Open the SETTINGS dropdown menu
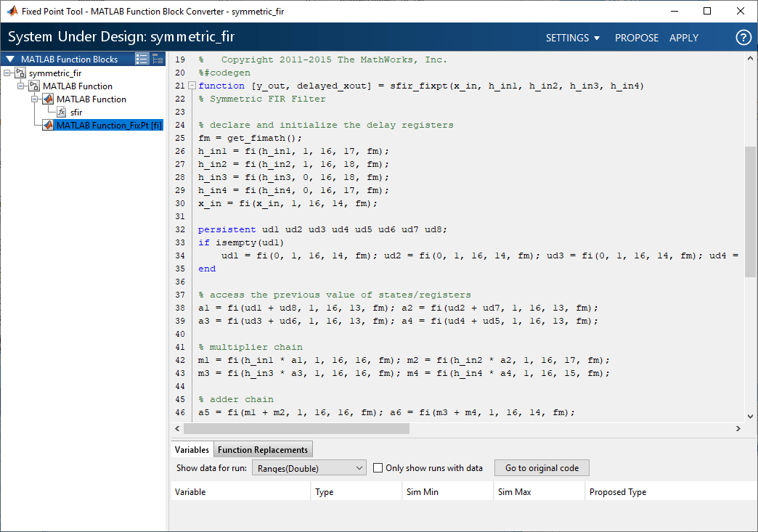Screen dimensions: 758x532 pos(573,38)
